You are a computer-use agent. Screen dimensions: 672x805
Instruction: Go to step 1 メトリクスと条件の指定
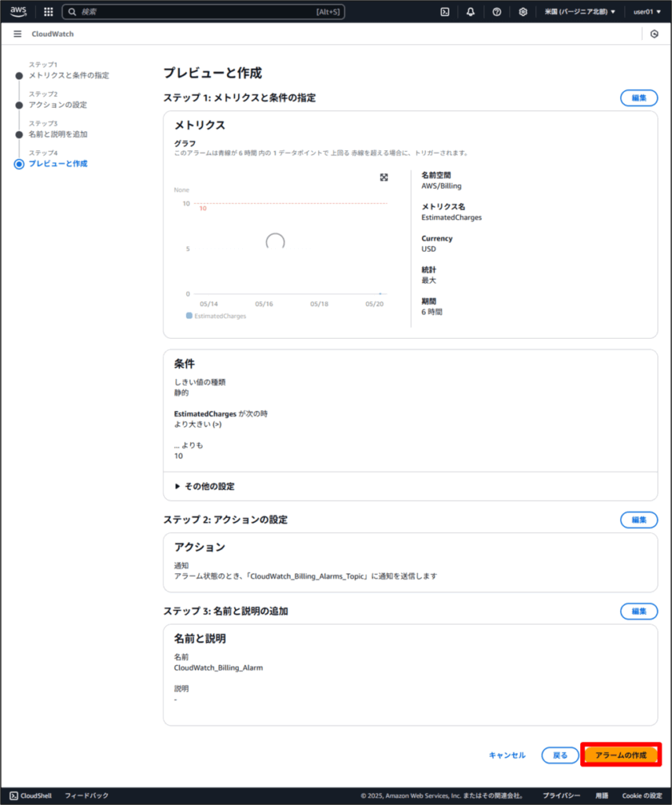click(x=68, y=75)
